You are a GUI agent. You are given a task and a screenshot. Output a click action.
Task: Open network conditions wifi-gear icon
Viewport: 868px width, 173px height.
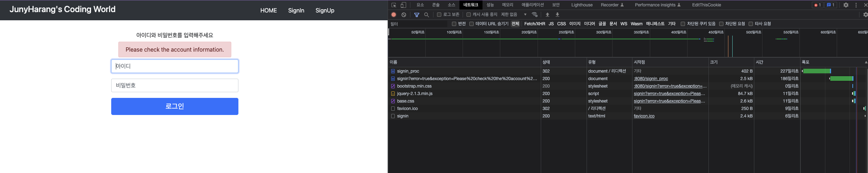coord(535,15)
